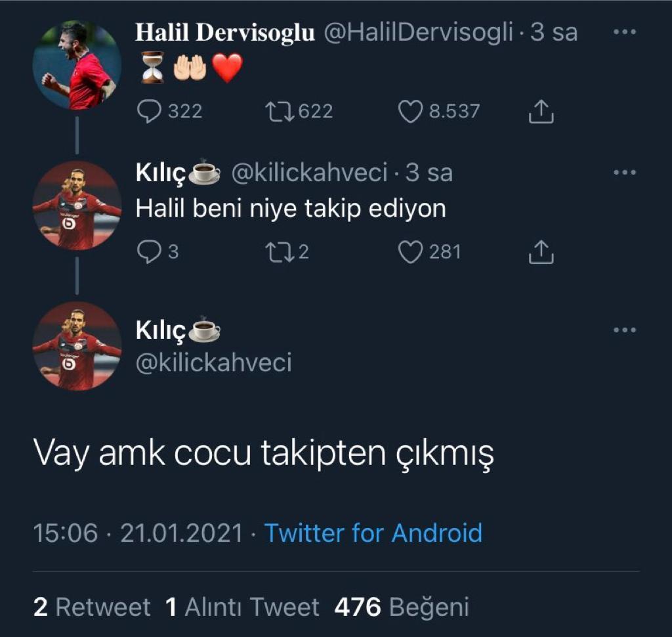Share Halil Dervisoglu's tweet
Viewport: 672px width, 637px height.
tap(541, 113)
